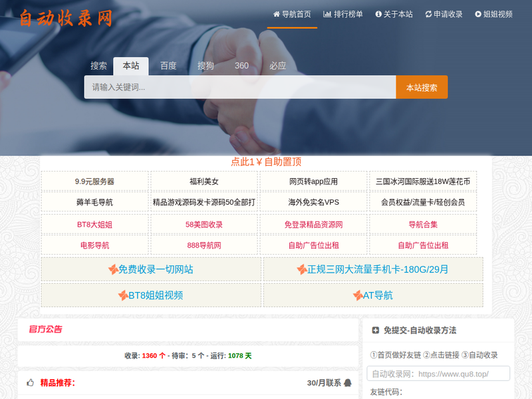
Task: Select the 本站 search tab
Action: [131, 66]
